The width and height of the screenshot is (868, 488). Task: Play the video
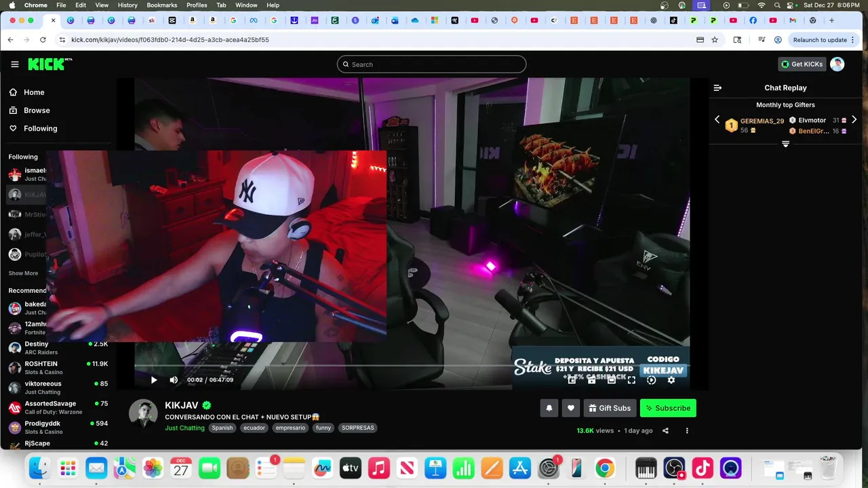tap(154, 380)
